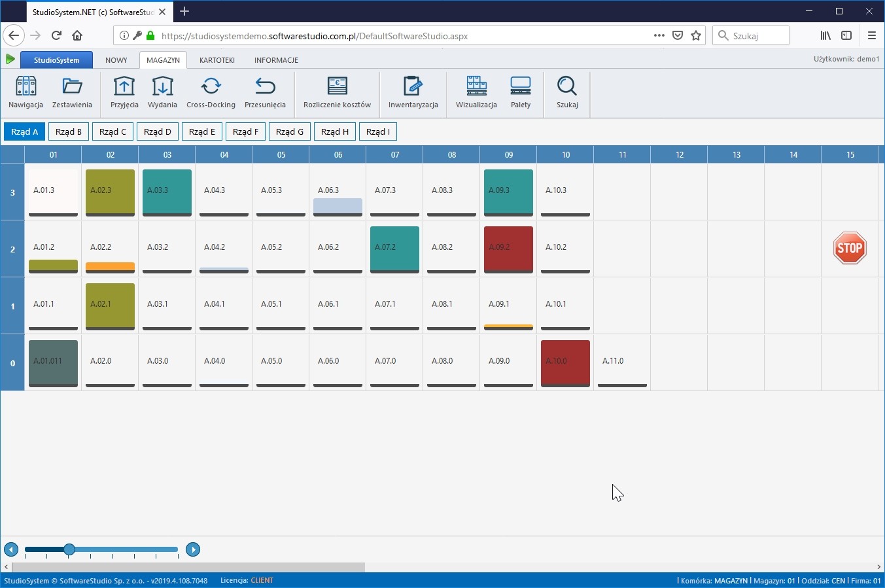The image size is (885, 588).
Task: Click the zoom slider handle
Action: [69, 549]
